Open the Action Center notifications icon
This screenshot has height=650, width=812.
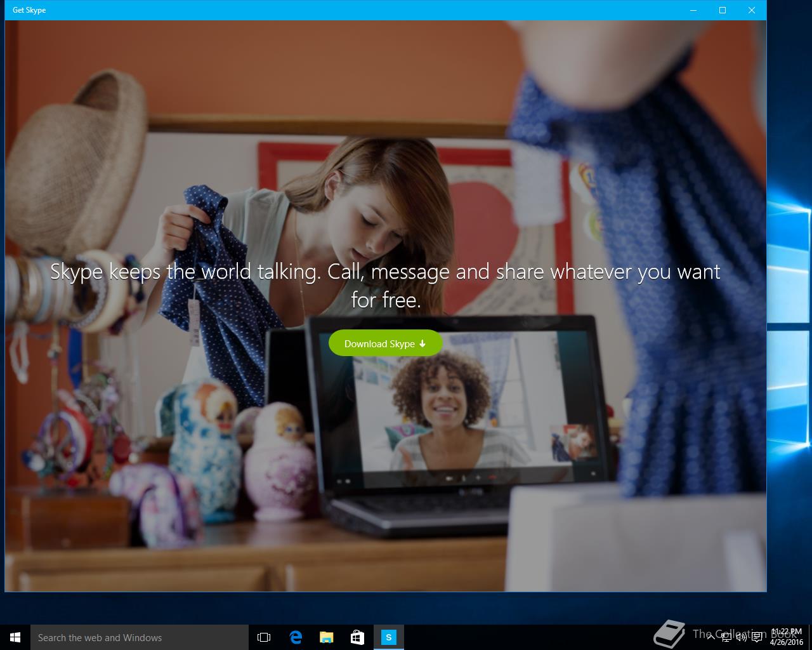757,637
